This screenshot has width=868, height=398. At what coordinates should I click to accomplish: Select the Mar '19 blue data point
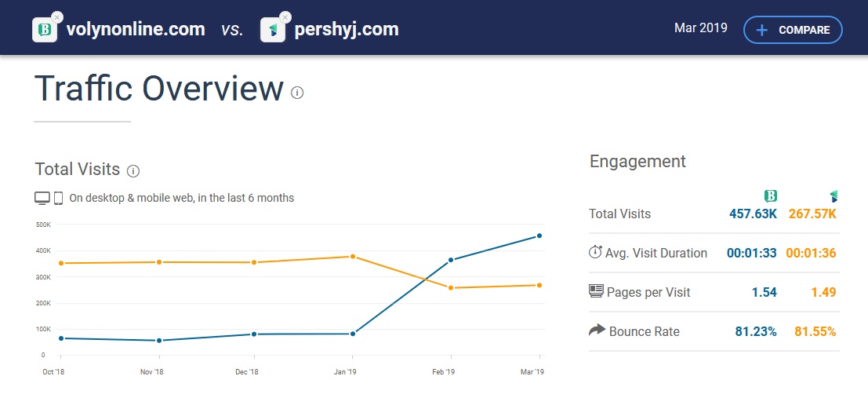tap(540, 236)
